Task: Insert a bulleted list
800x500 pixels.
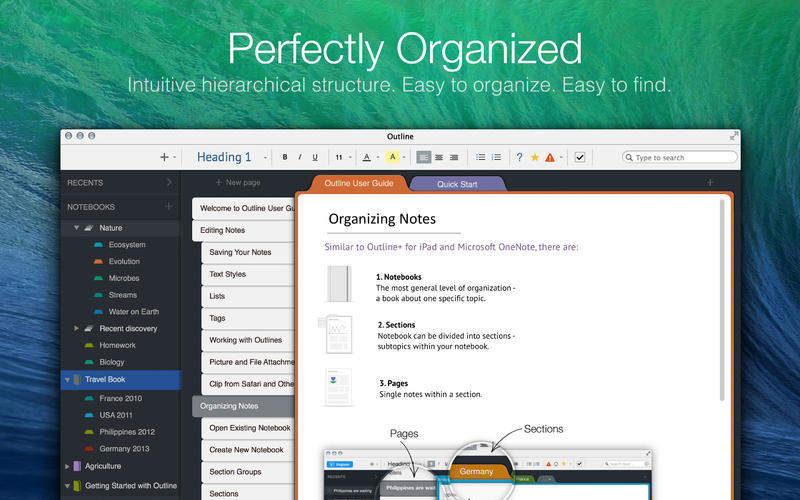Action: coord(481,157)
